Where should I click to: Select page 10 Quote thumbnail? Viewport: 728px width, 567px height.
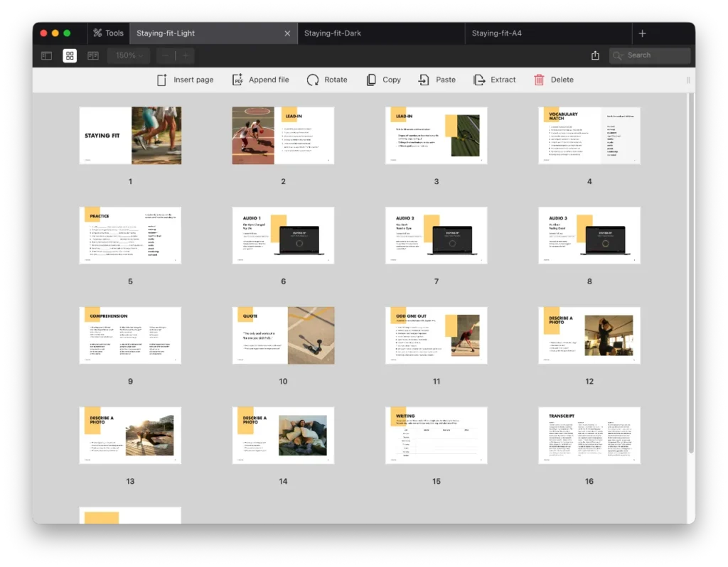tap(283, 335)
